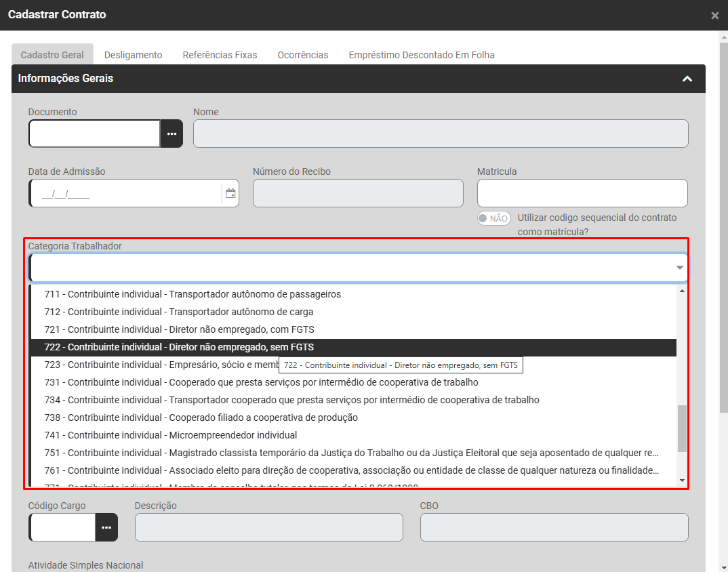Close the Cadastrar Contrato dialog
This screenshot has height=572, width=728.
(x=714, y=16)
